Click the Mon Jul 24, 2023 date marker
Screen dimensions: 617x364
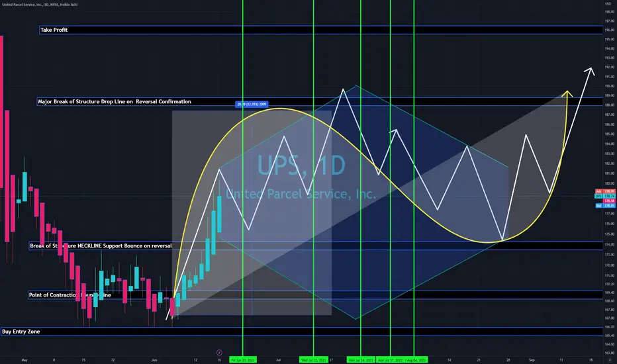coord(361,360)
